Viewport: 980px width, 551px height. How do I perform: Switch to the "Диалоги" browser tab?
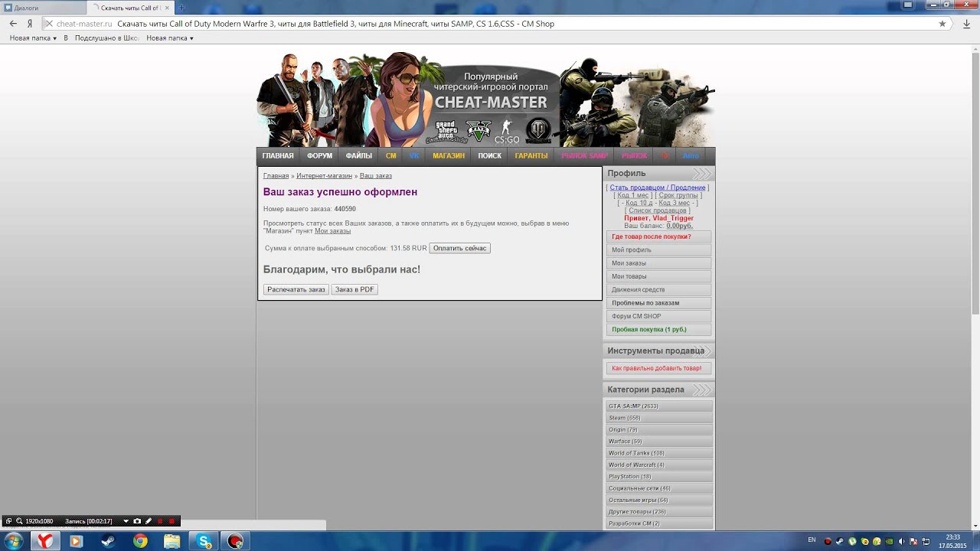(x=43, y=8)
